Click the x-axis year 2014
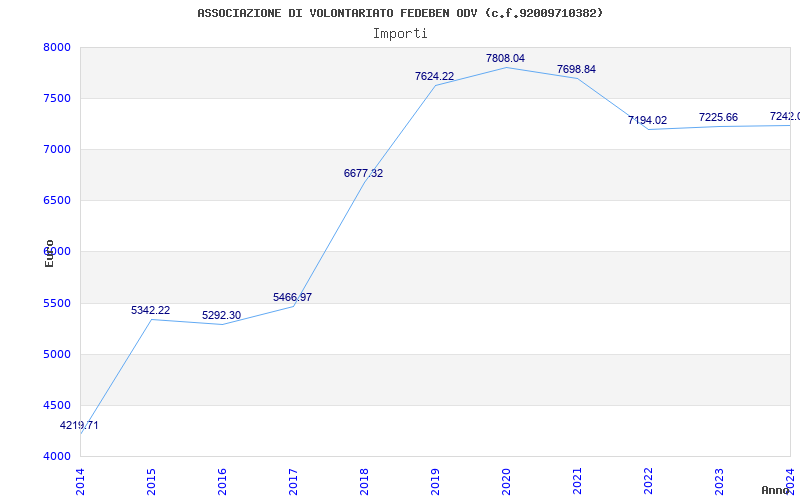This screenshot has width=800, height=500. pyautogui.click(x=80, y=482)
